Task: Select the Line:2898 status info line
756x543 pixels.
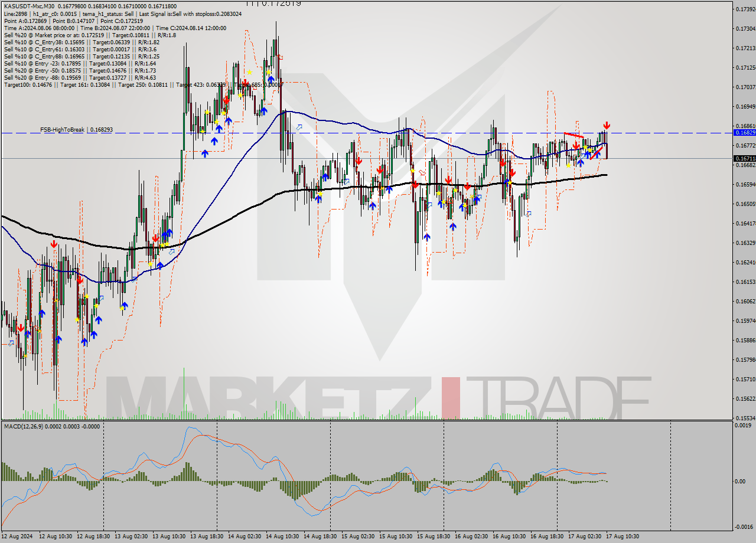Action: tap(122, 13)
